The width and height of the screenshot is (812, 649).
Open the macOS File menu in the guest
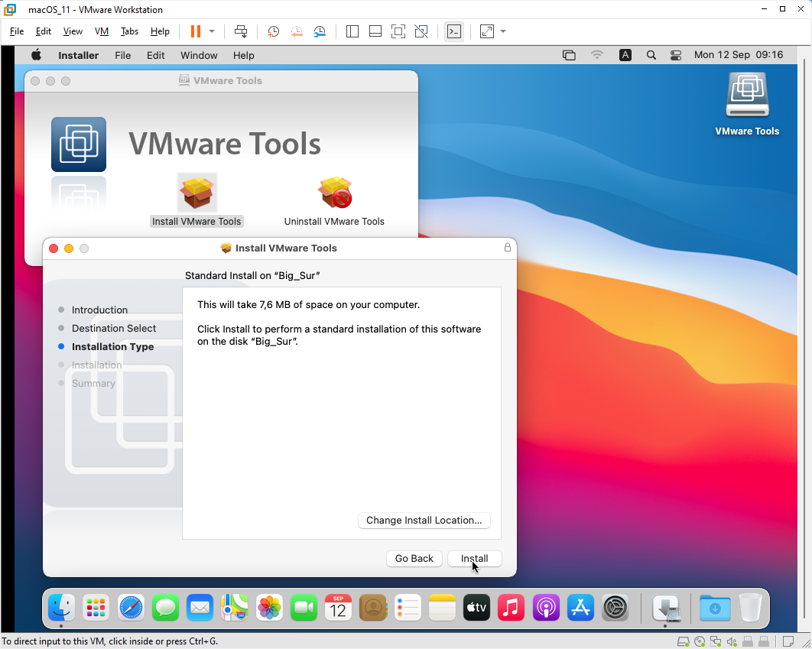pos(123,55)
